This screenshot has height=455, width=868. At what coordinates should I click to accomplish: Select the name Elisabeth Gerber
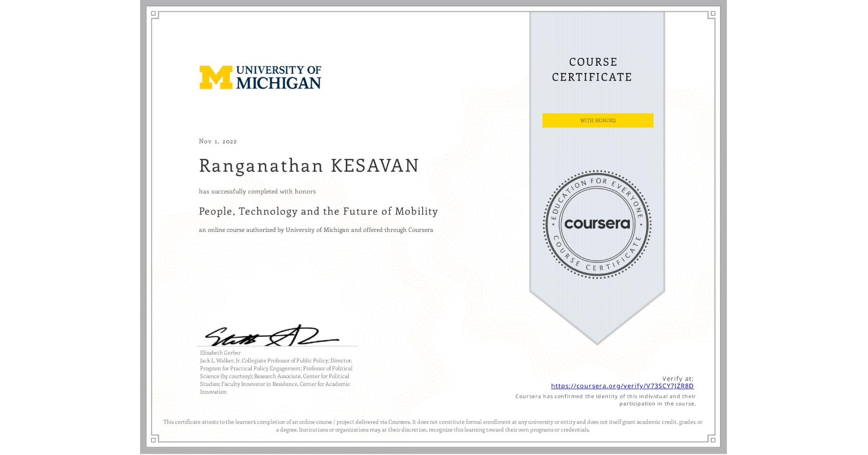220,353
